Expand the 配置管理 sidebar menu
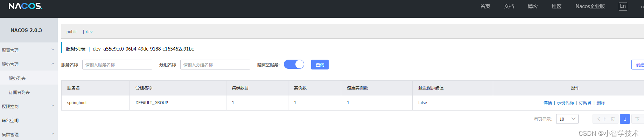644x140 pixels. [x=29, y=50]
